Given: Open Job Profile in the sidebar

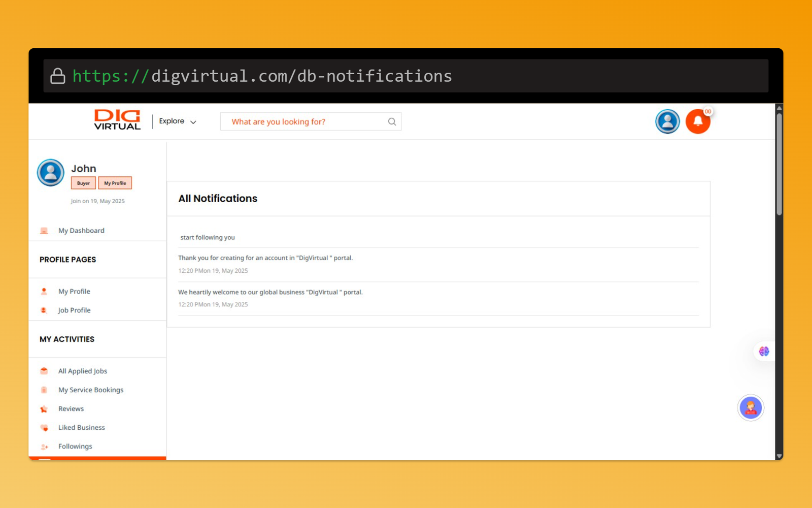Looking at the screenshot, I should click(x=74, y=310).
